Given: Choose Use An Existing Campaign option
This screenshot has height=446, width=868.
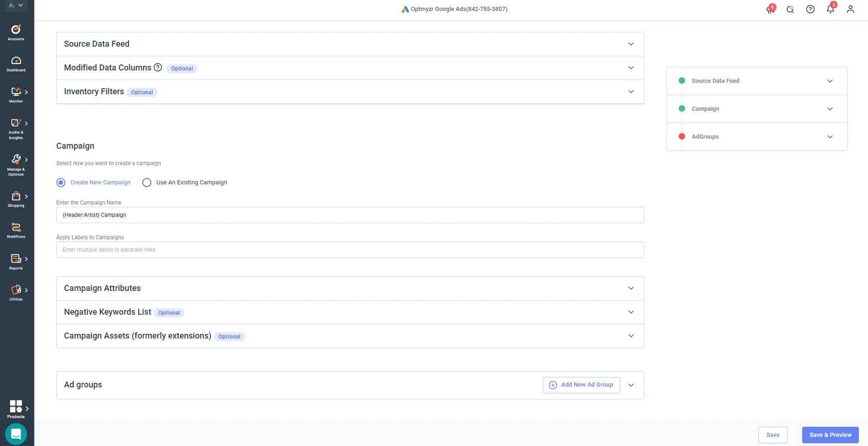Looking at the screenshot, I should tap(146, 182).
